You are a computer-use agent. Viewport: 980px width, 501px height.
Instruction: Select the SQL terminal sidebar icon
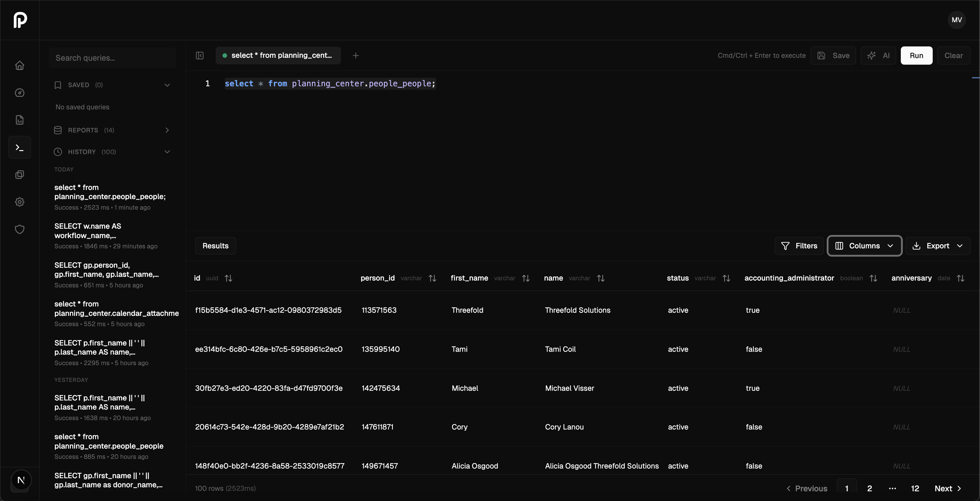[x=19, y=147]
